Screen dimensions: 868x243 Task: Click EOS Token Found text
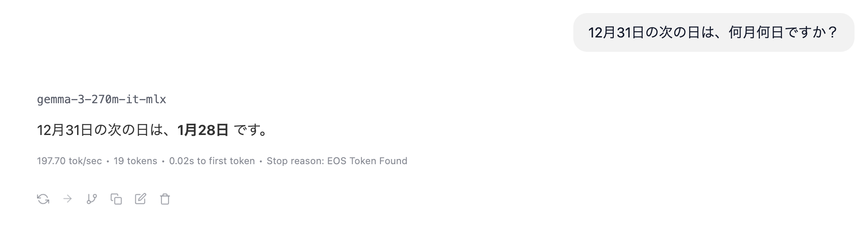367,161
